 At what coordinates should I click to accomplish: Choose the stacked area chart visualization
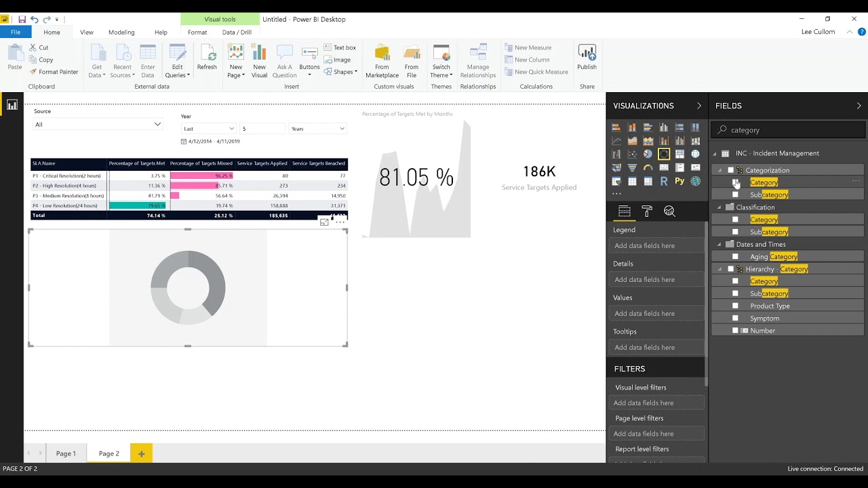click(x=648, y=141)
